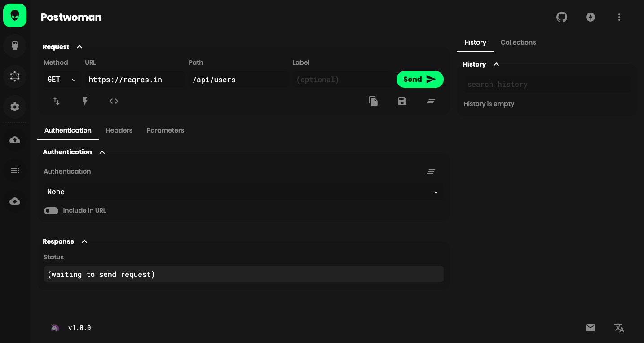Select the Collections tab
Image resolution: width=644 pixels, height=343 pixels.
pyautogui.click(x=518, y=42)
